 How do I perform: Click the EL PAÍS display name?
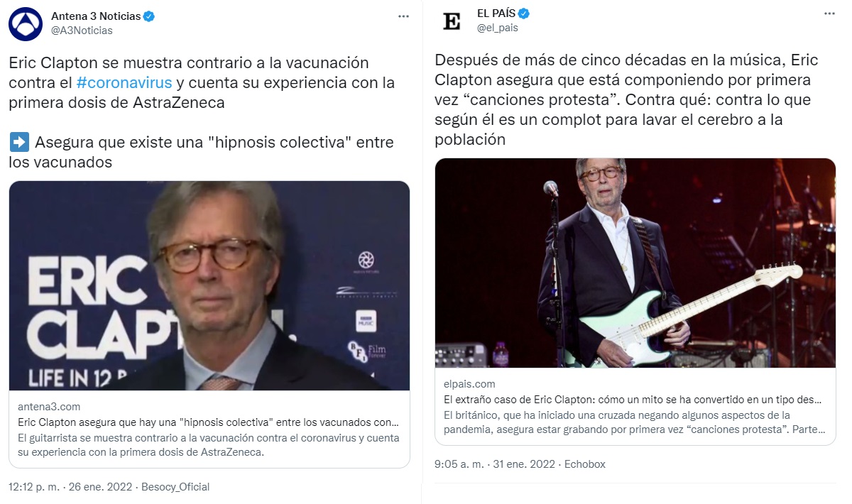[496, 13]
